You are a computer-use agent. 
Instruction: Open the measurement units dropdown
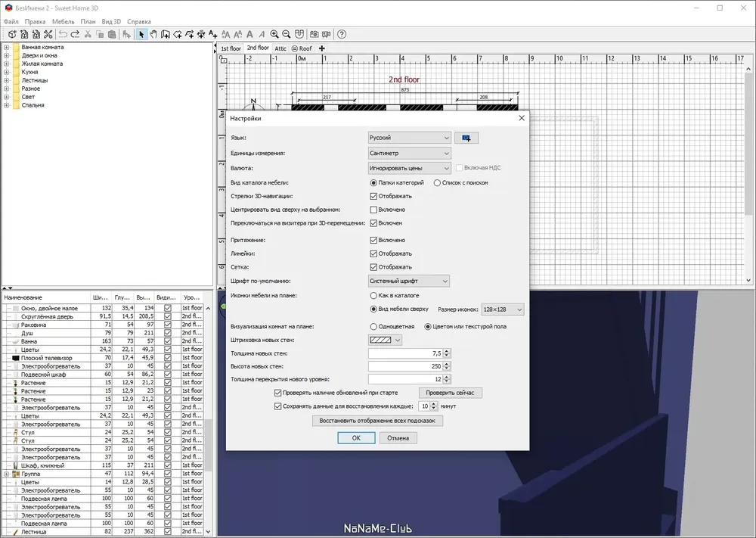click(x=409, y=153)
